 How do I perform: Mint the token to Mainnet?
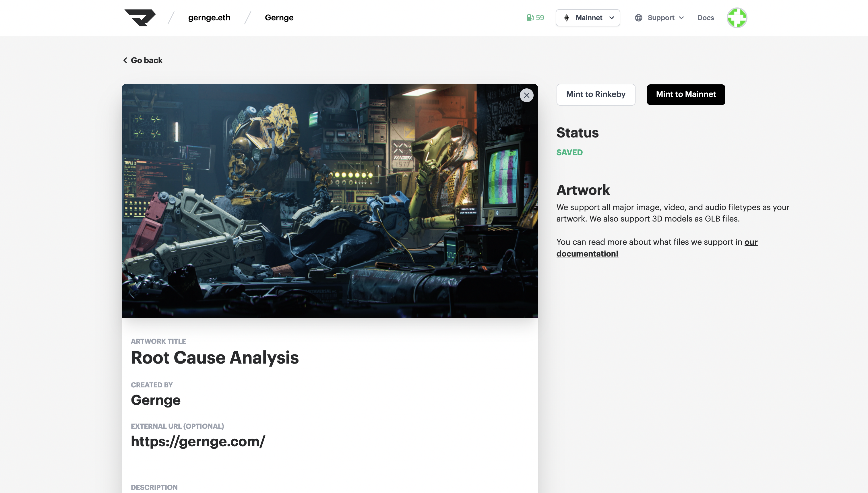tap(685, 94)
